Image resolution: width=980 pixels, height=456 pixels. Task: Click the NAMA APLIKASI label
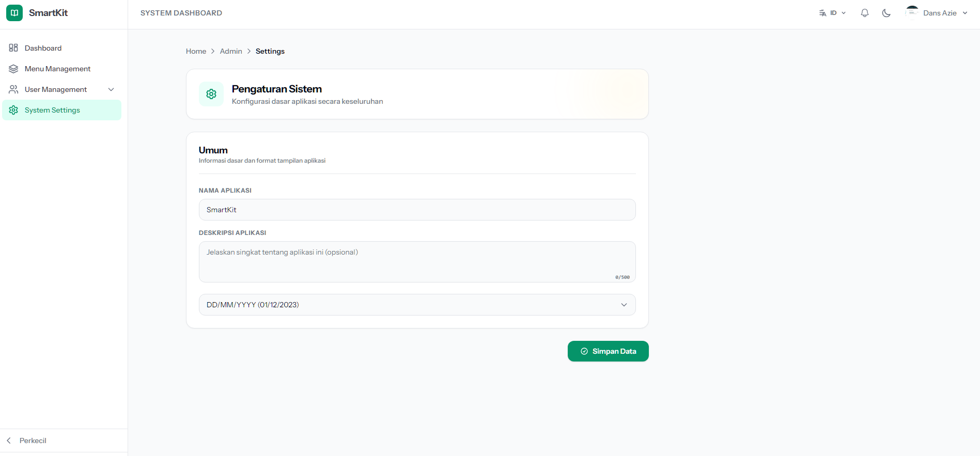click(x=225, y=191)
